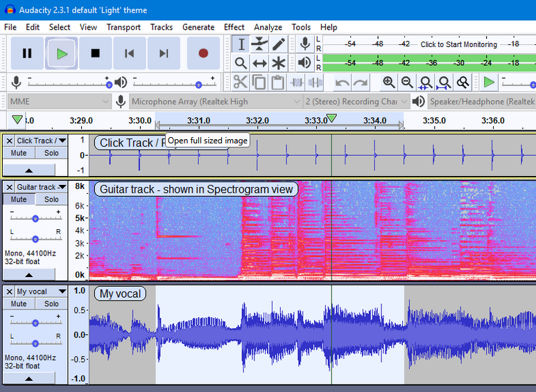Select the Draw (pencil) tool

pyautogui.click(x=278, y=44)
